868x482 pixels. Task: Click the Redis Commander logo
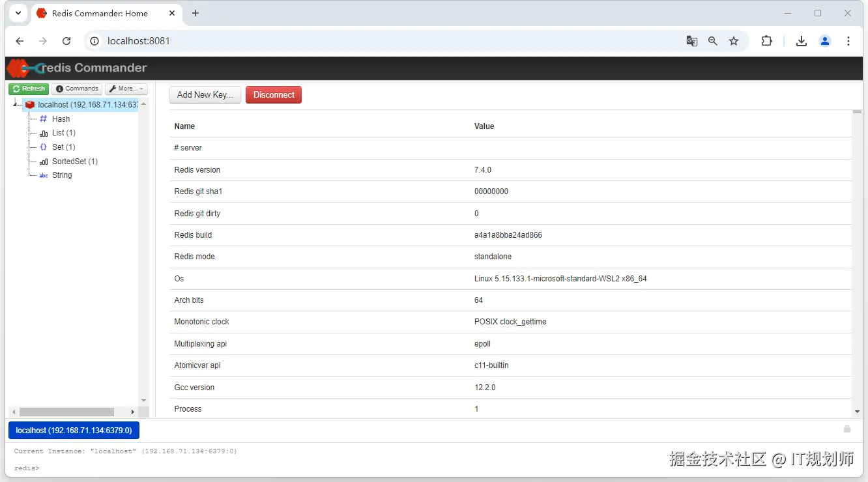77,68
